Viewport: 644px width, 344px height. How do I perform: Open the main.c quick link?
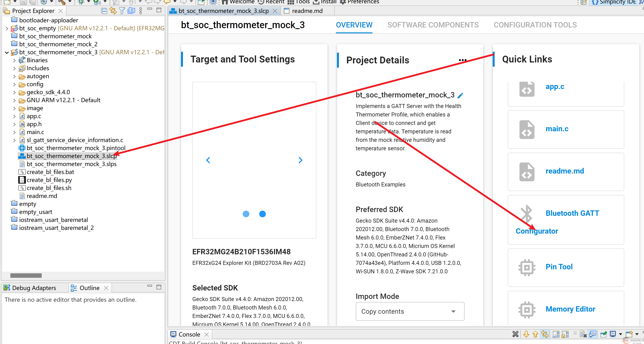pyautogui.click(x=557, y=129)
